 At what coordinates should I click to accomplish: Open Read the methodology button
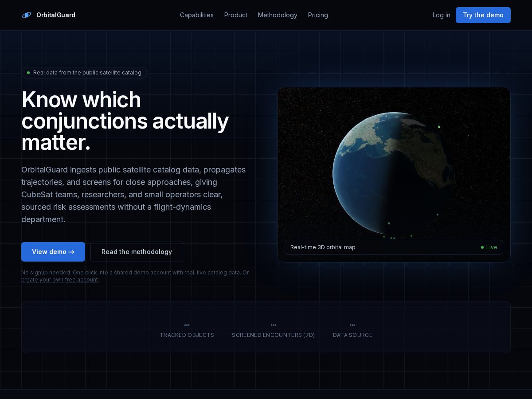click(x=137, y=252)
